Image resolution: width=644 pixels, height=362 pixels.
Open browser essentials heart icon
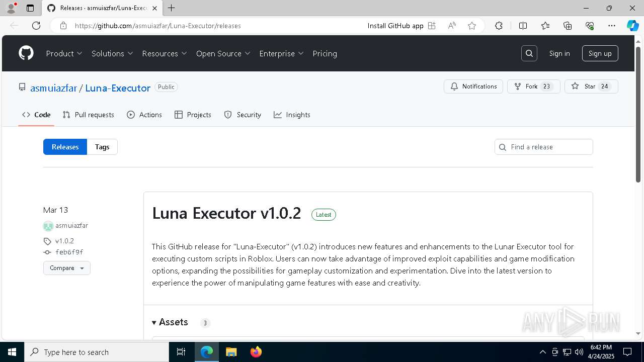(590, 26)
